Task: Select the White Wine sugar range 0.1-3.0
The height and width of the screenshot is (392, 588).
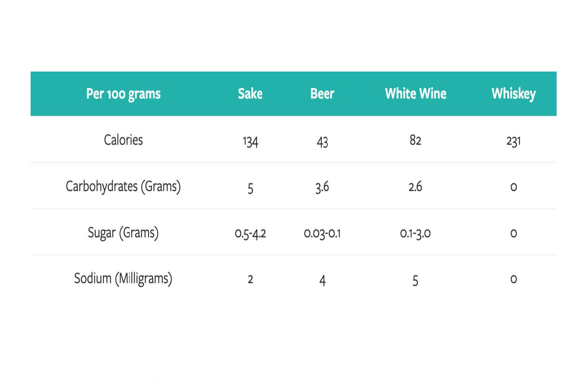Action: 415,233
